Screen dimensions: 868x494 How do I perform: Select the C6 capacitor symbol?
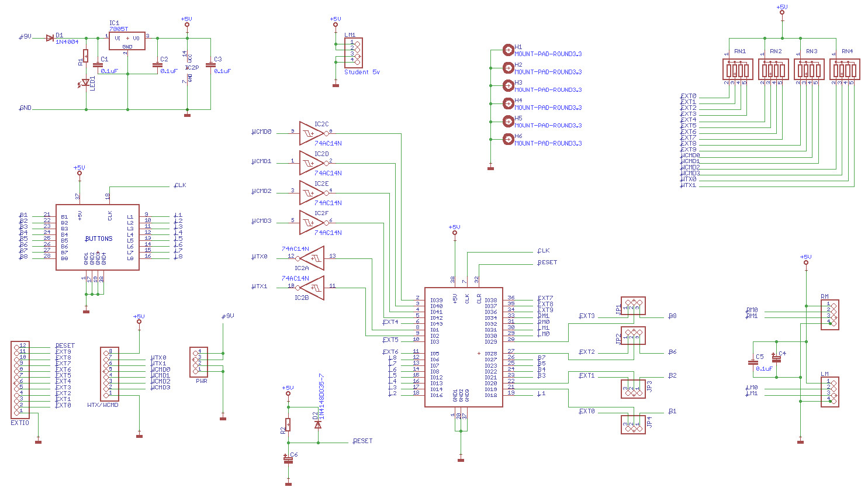point(288,460)
